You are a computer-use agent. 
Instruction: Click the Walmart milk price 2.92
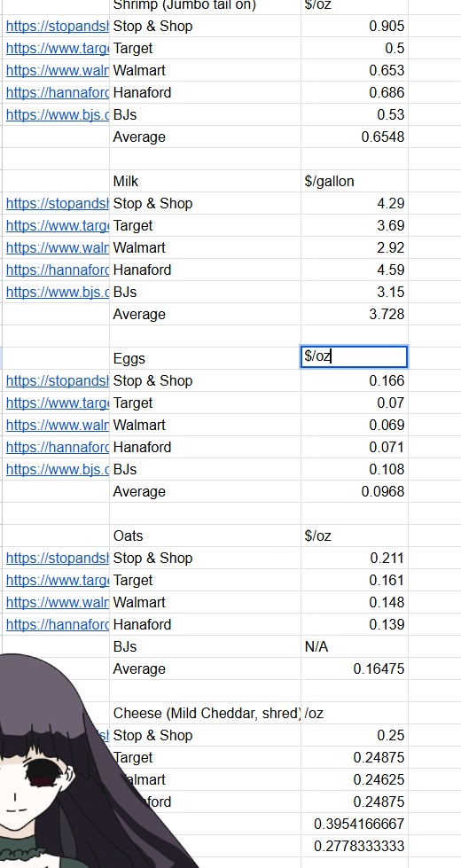pyautogui.click(x=355, y=247)
